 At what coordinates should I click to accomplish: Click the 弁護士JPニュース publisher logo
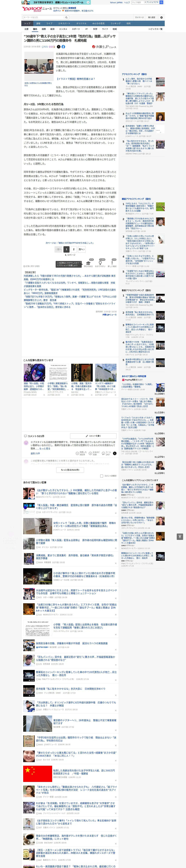coord(104,47)
